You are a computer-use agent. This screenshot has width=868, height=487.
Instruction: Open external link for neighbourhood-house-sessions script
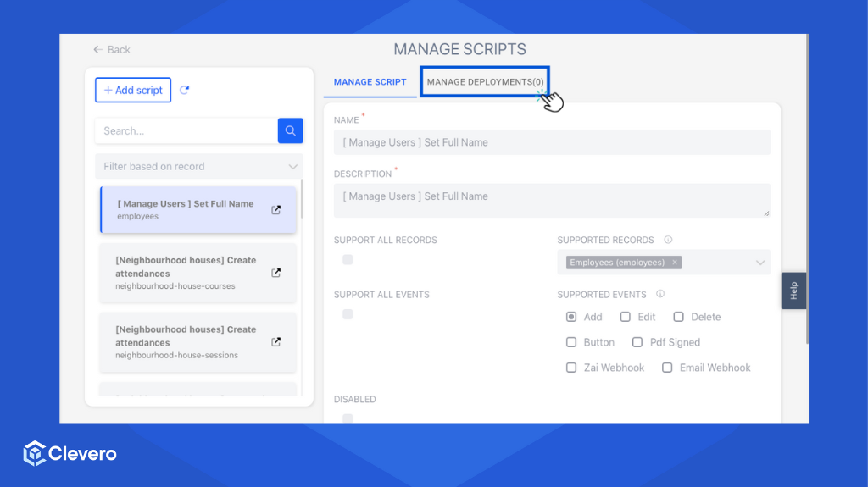275,342
